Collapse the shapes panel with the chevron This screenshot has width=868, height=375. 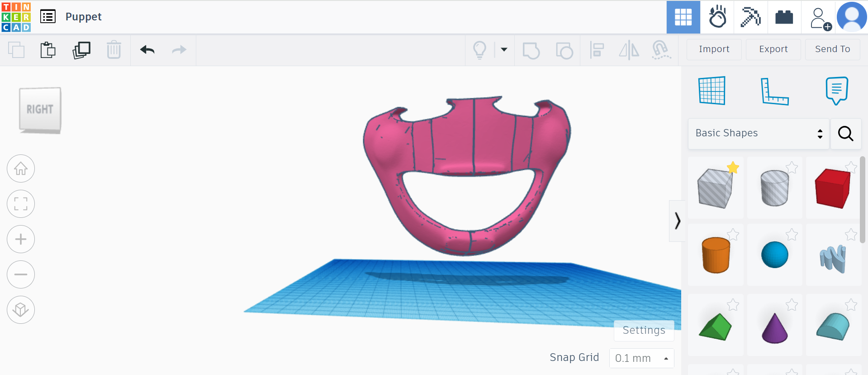[677, 221]
